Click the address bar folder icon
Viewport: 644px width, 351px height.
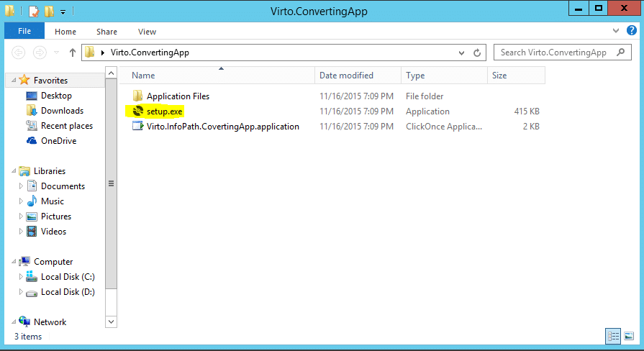click(89, 52)
